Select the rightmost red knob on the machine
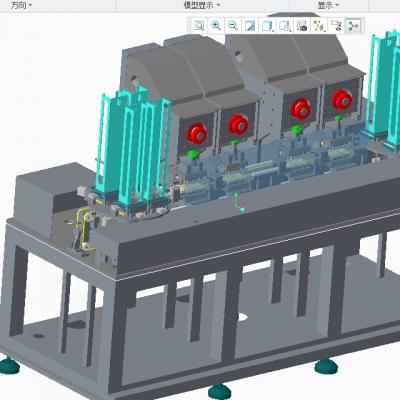 342,98
